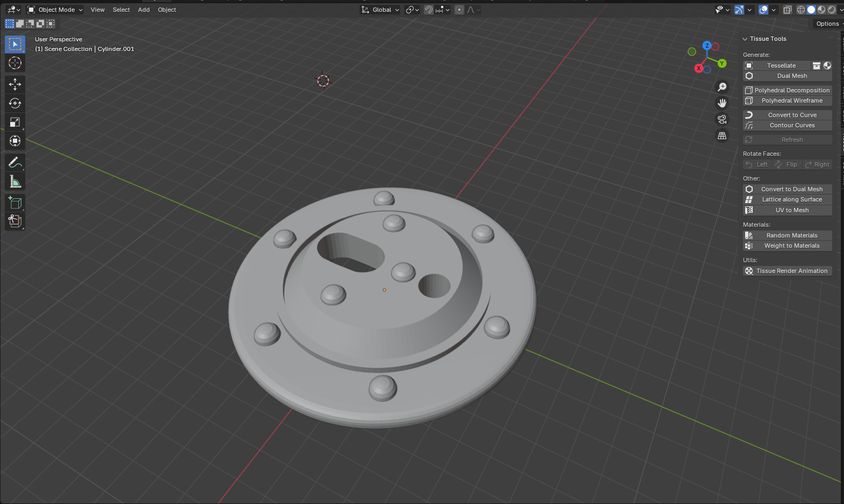The image size is (844, 504).
Task: Click the blue Z axis on gizmo
Action: coord(707,46)
